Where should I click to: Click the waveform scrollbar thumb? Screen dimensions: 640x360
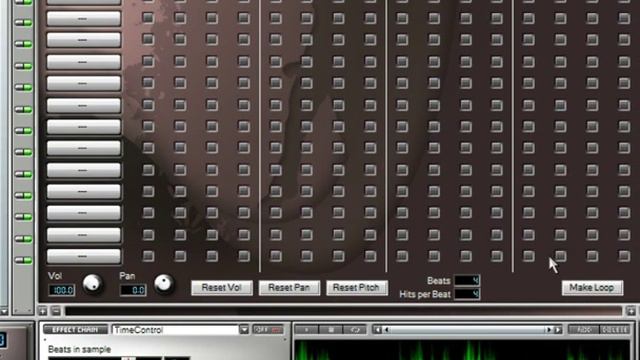(x=467, y=330)
